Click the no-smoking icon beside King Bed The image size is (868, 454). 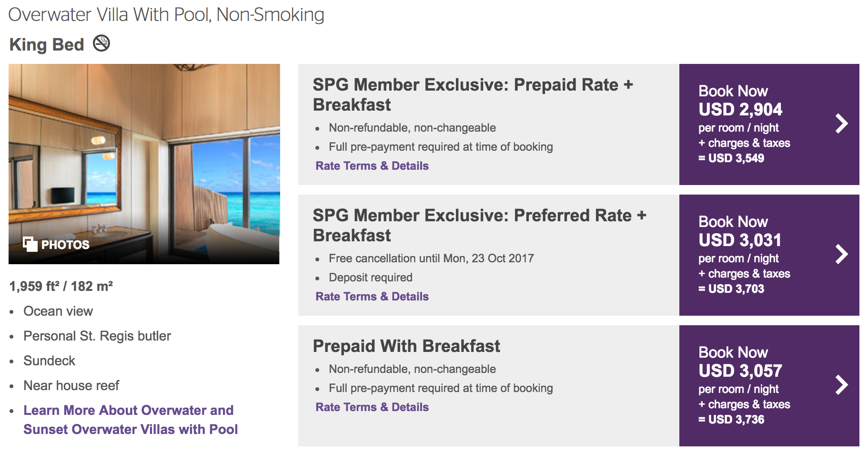pyautogui.click(x=101, y=43)
